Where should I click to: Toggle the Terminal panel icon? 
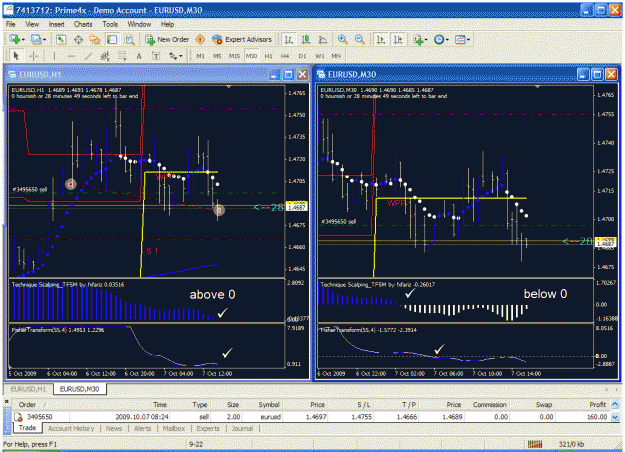click(112, 39)
